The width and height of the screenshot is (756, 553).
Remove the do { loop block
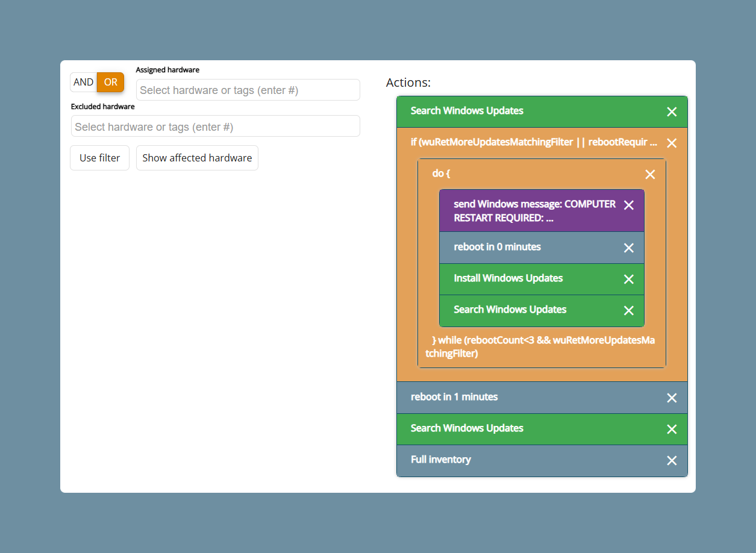pyautogui.click(x=650, y=175)
